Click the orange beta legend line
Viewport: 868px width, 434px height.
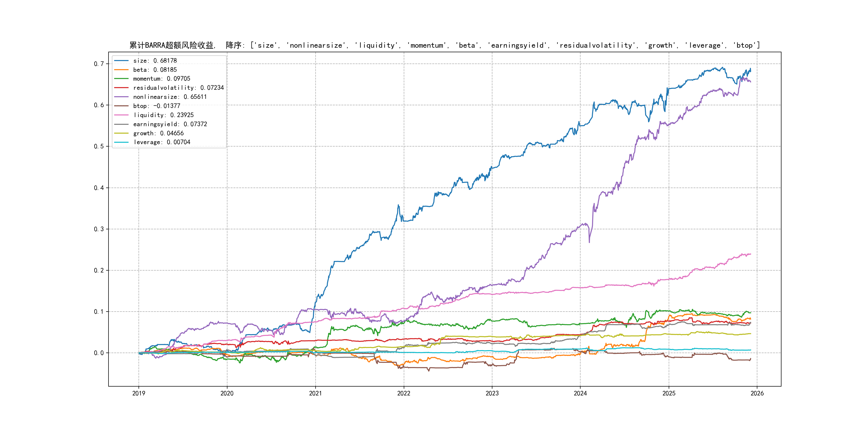tap(121, 70)
